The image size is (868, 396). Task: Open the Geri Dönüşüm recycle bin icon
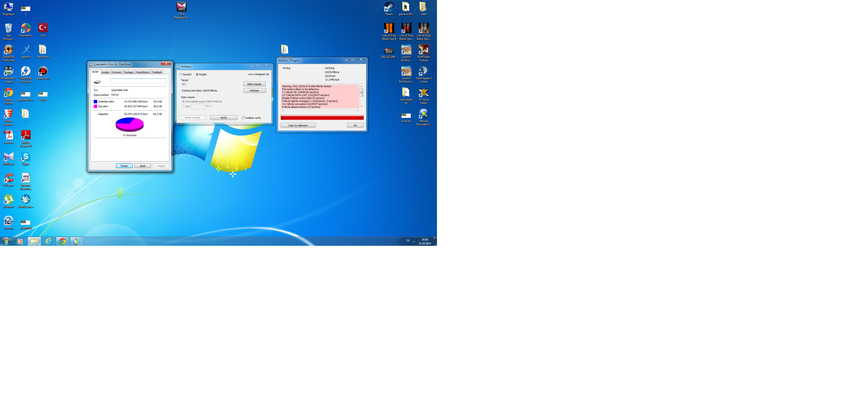pyautogui.click(x=8, y=31)
